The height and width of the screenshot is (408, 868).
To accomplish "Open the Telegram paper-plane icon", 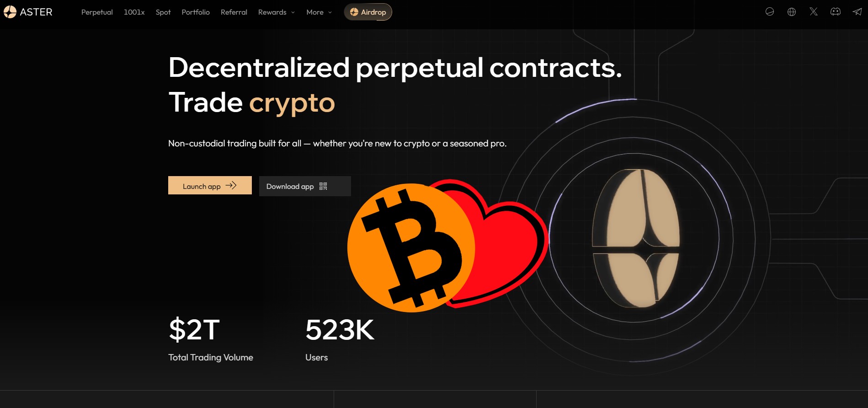I will (x=857, y=12).
